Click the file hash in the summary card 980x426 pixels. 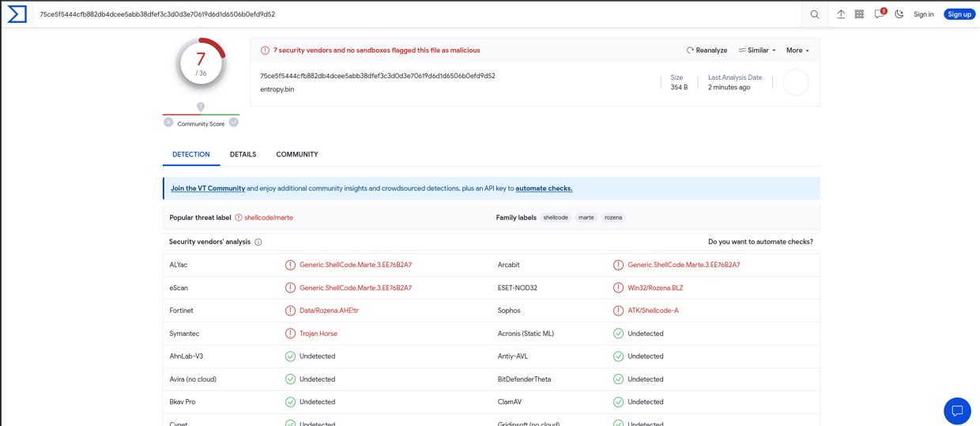[378, 76]
